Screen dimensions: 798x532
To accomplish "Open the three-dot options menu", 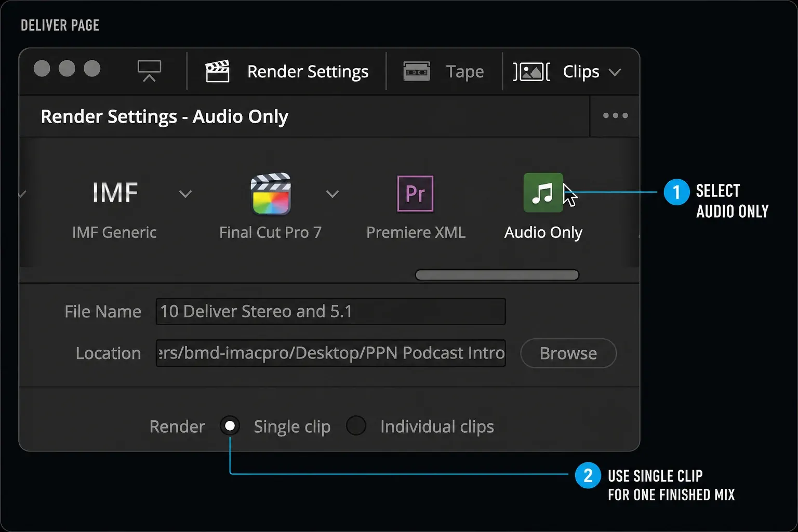I will (615, 115).
